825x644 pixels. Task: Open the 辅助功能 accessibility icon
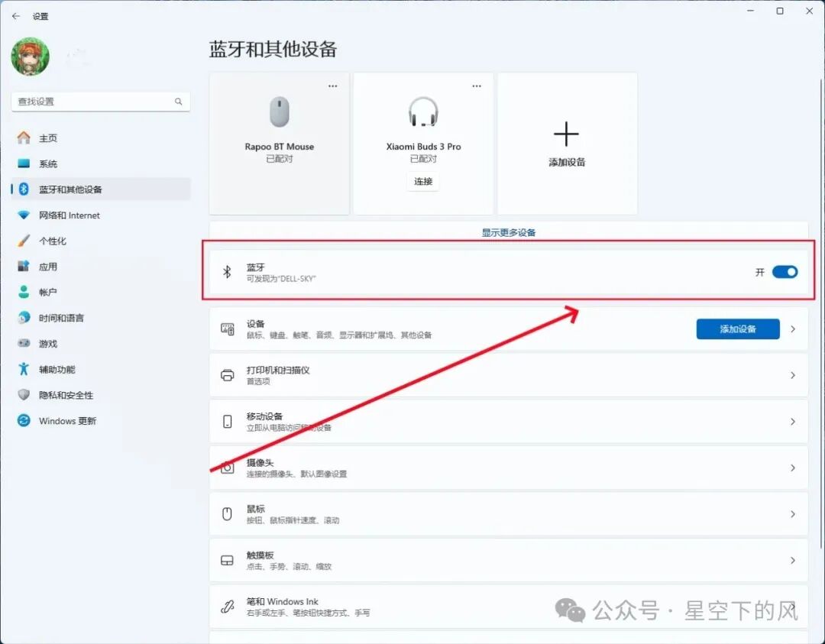(24, 369)
